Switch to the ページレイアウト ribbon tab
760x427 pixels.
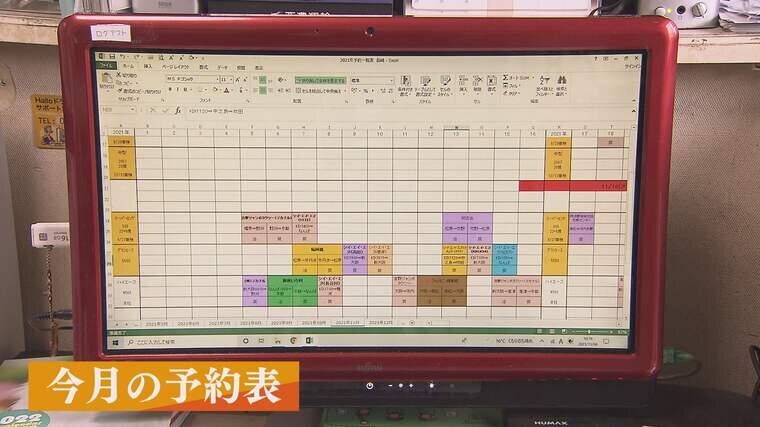coord(175,66)
